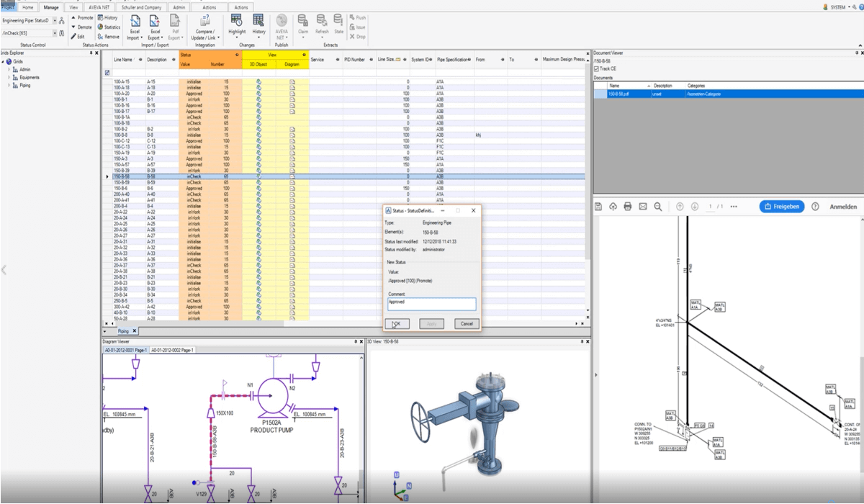The image size is (864, 504).
Task: Toggle the Track CE checkbox
Action: point(597,68)
